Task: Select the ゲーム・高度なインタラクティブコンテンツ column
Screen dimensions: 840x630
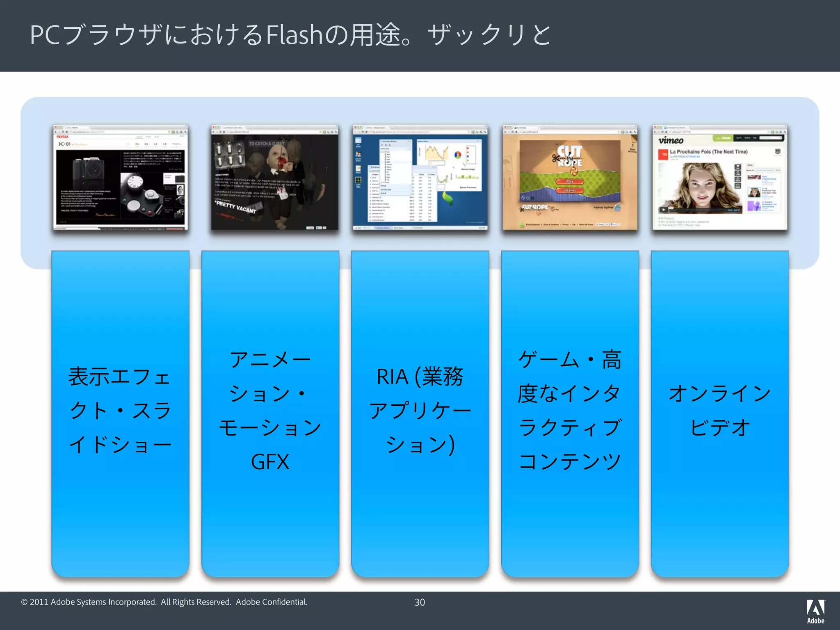Action: pos(570,413)
